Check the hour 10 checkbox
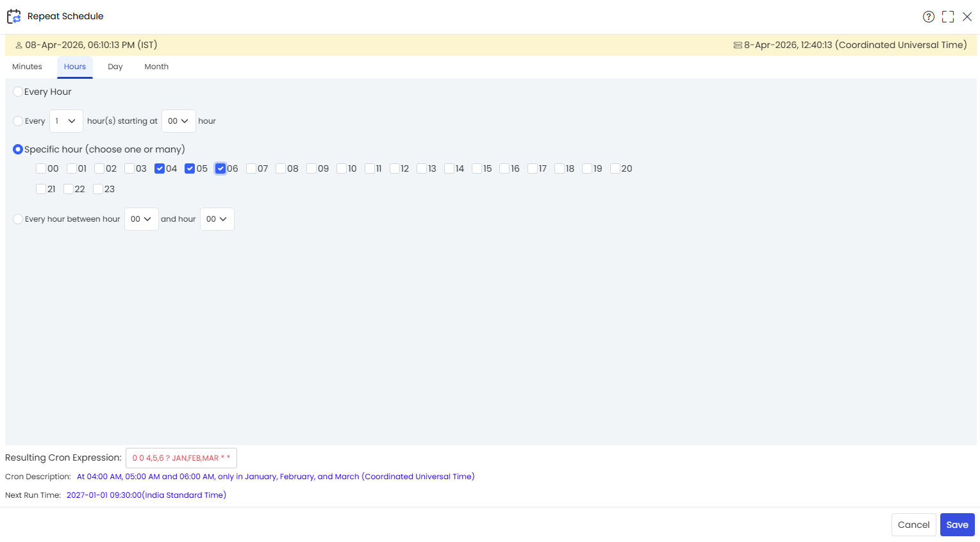The height and width of the screenshot is (542, 980). tap(342, 168)
